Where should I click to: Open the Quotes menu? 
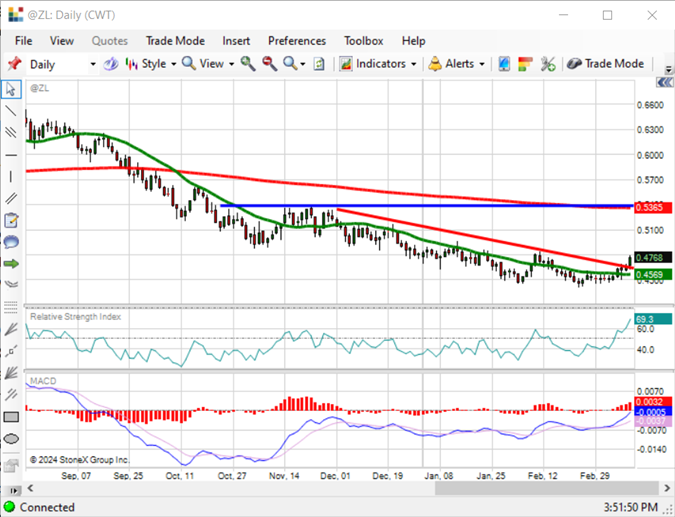click(110, 41)
